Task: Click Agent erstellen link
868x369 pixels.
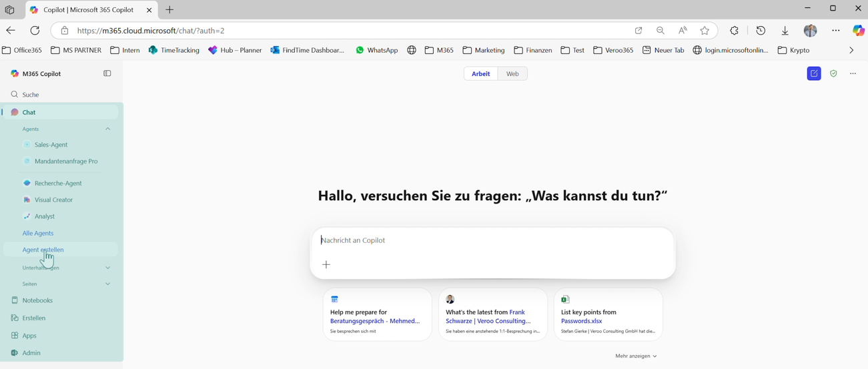Action: (43, 250)
